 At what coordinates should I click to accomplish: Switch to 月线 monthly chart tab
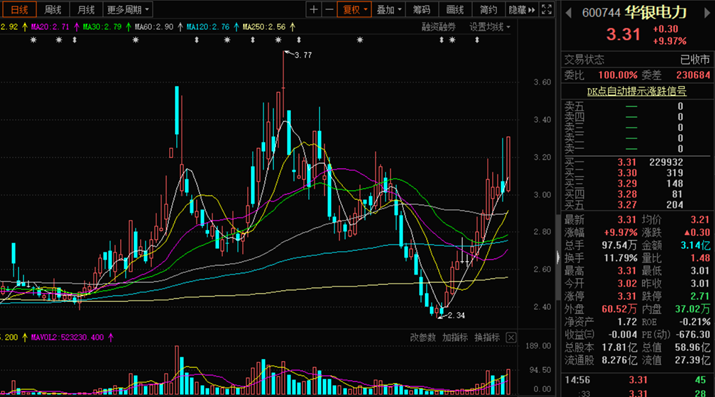[x=86, y=10]
